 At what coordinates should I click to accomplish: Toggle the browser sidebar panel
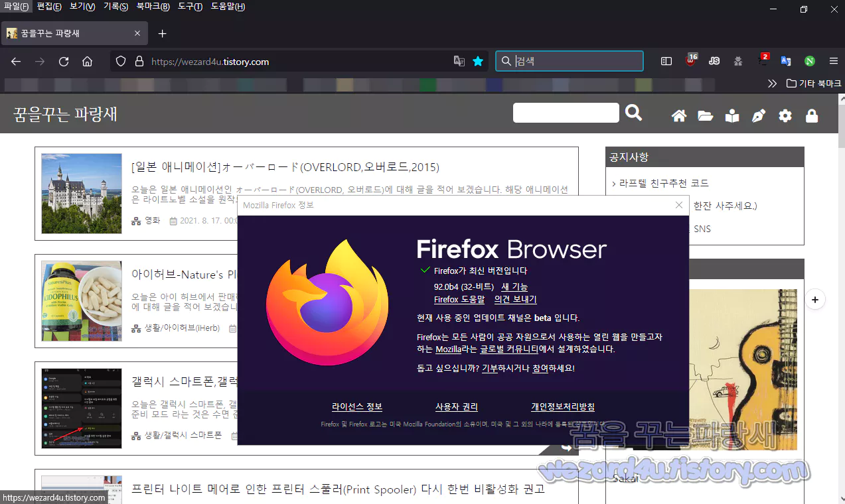tap(666, 61)
